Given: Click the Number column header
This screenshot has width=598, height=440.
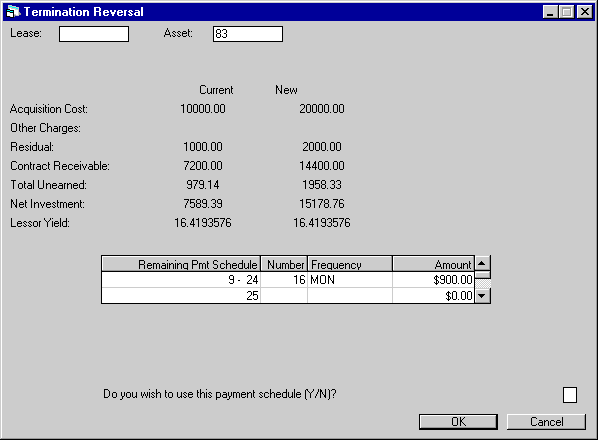Looking at the screenshot, I should coord(284,264).
